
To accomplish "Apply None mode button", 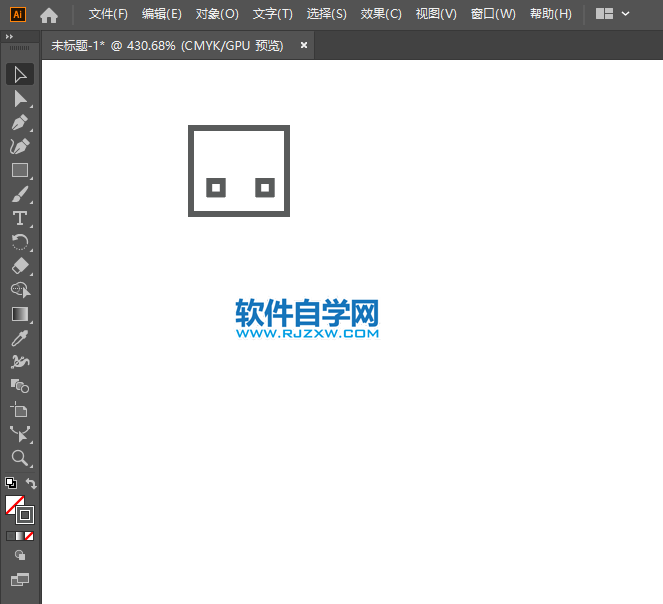I will tap(29, 536).
